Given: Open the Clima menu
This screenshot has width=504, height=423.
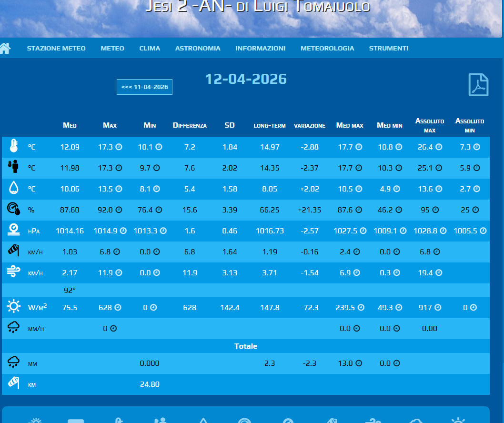Looking at the screenshot, I should pos(150,48).
